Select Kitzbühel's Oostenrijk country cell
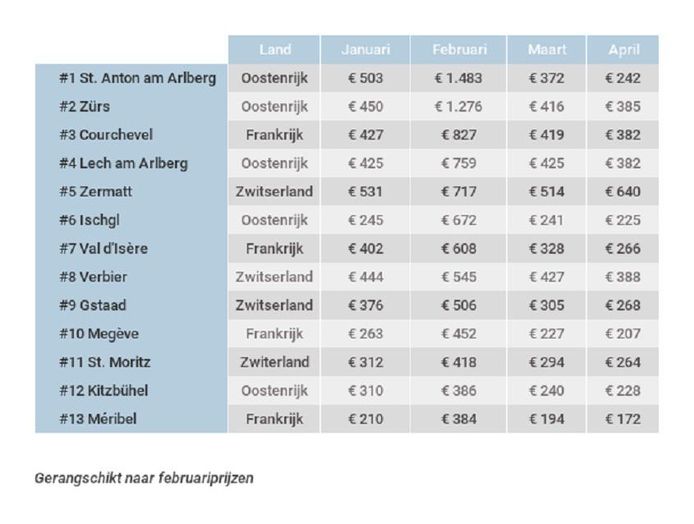 click(275, 391)
